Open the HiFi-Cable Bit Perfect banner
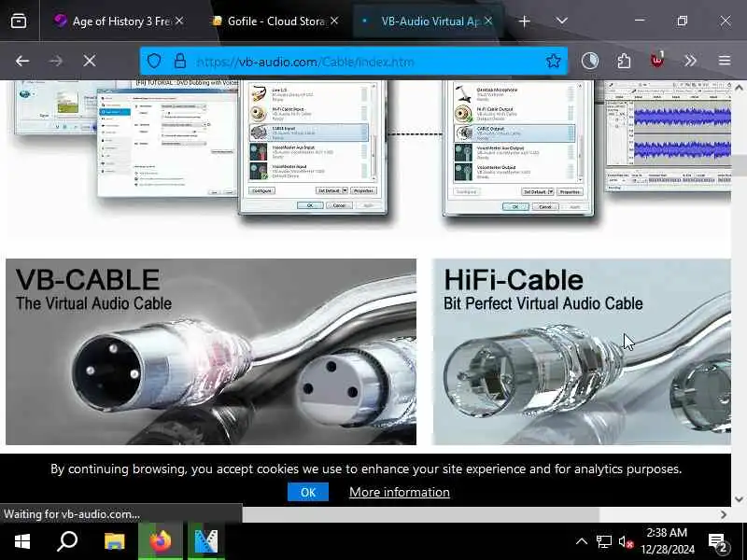 581,352
